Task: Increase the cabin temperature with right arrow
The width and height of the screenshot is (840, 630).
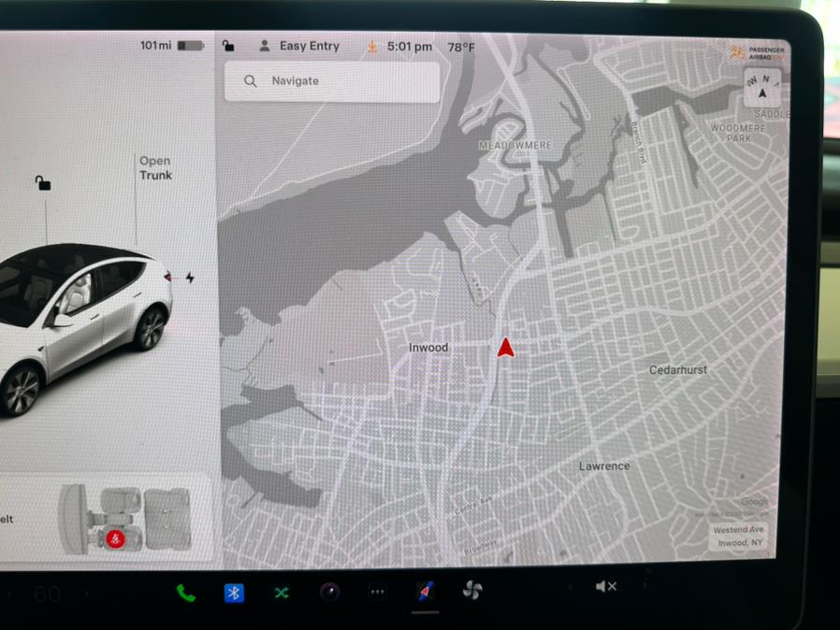Action: point(85,594)
